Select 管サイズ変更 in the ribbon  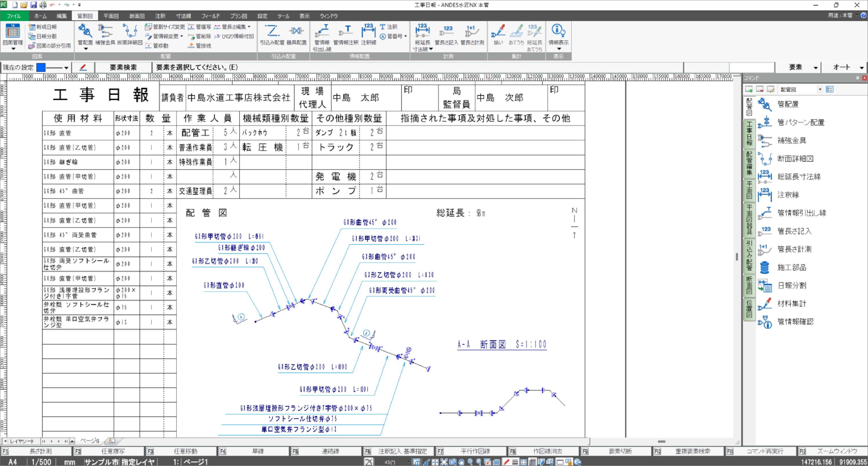point(165,27)
